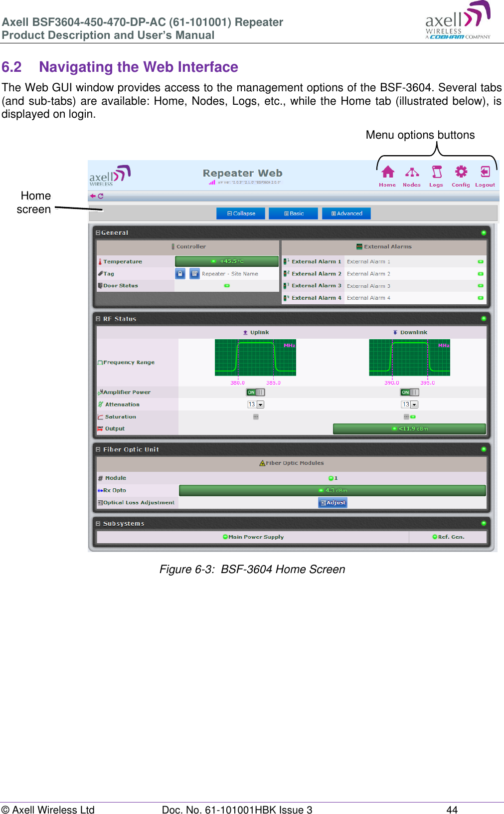Viewport: 504px width, 814px height.
Task: Click the External Alarm 4 description text
Action: (x=368, y=298)
